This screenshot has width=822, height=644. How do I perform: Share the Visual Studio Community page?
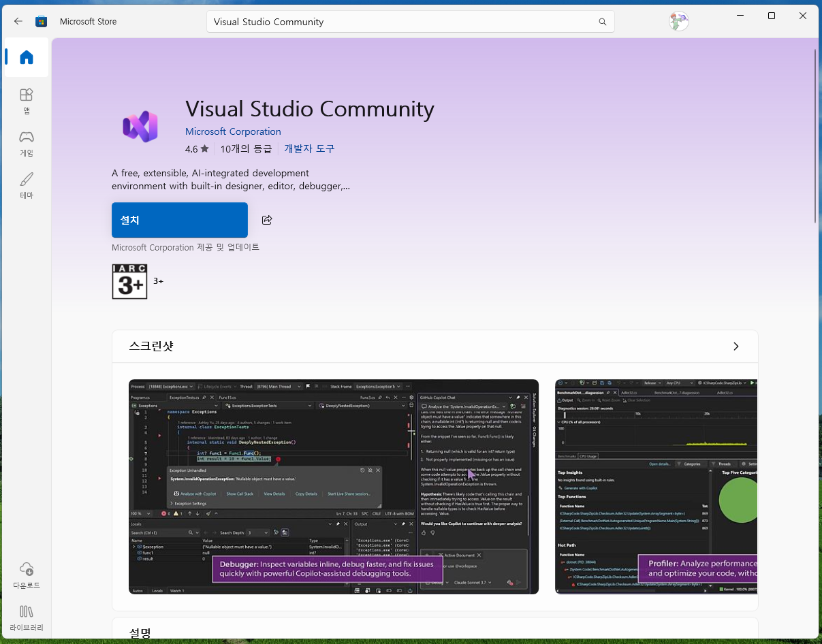coord(267,220)
